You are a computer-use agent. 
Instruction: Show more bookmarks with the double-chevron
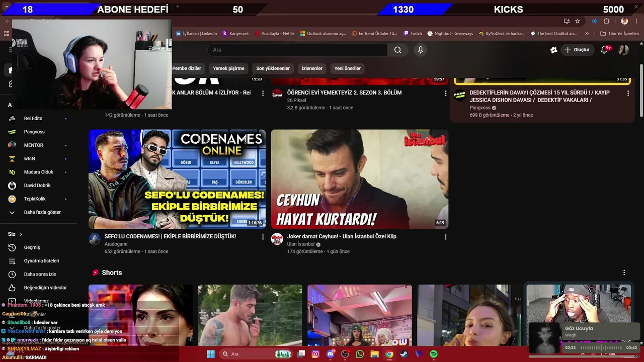pos(587,34)
